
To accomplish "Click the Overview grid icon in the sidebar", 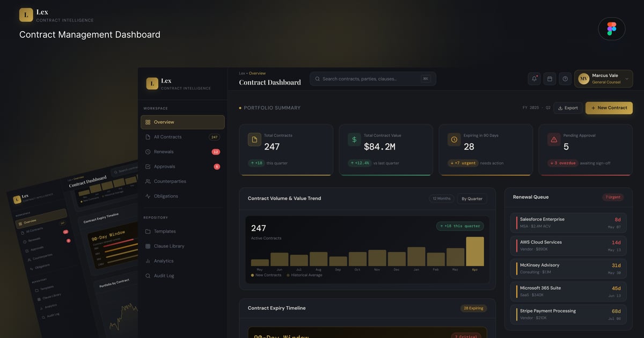I will [148, 122].
